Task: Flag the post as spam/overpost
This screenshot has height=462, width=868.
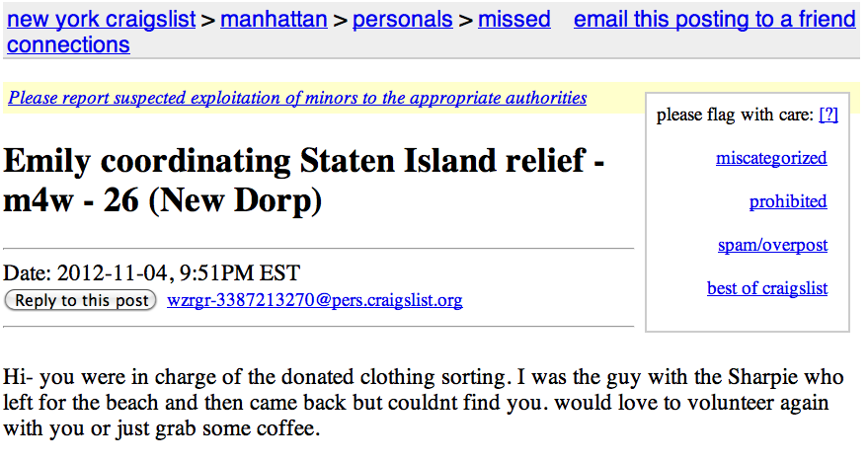Action: (x=772, y=245)
